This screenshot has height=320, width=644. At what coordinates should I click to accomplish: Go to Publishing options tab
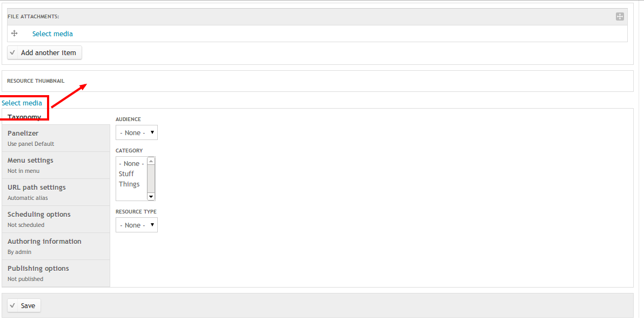56,274
